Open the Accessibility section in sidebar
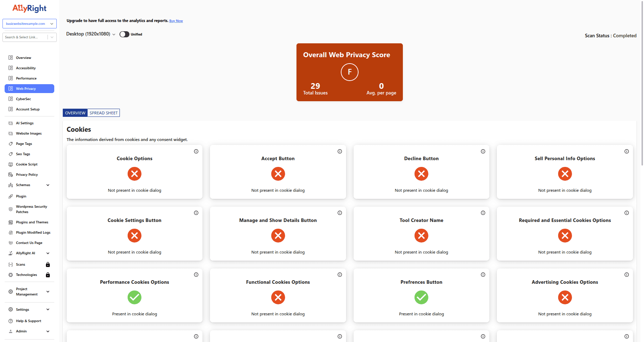This screenshot has width=644, height=342. click(26, 68)
